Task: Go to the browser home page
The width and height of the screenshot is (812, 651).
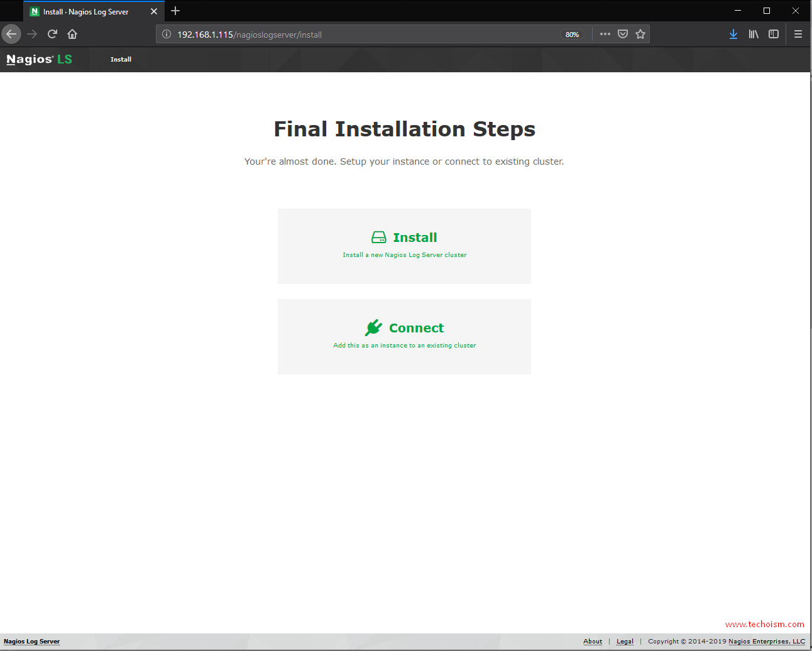Action: (x=72, y=34)
